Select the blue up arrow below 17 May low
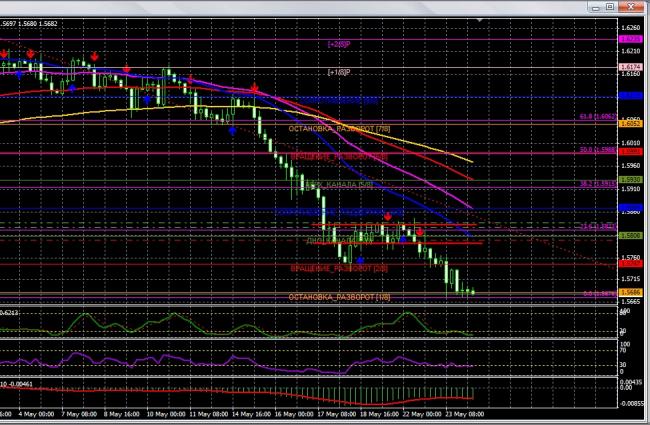 point(359,259)
